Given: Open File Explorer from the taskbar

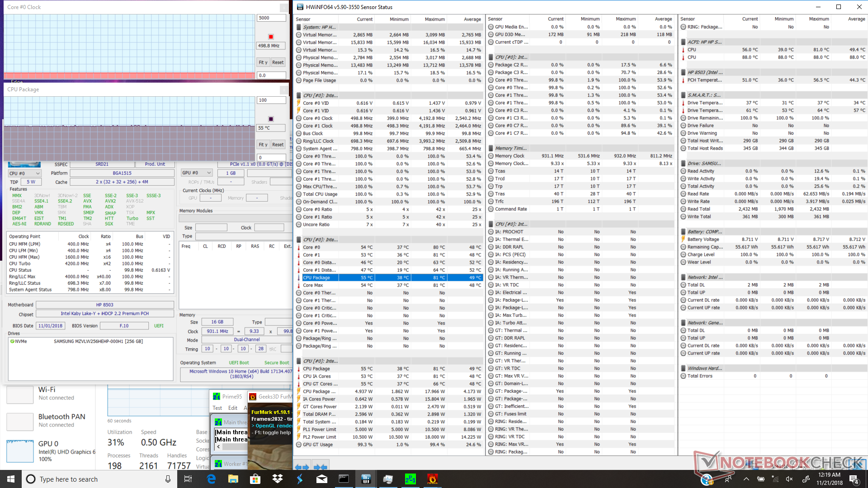Looking at the screenshot, I should tap(233, 479).
